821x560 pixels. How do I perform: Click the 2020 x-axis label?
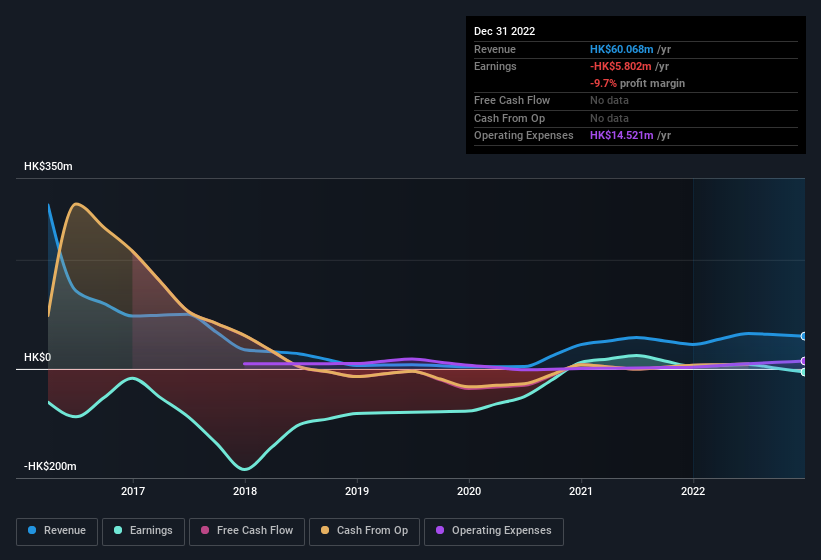click(x=469, y=491)
